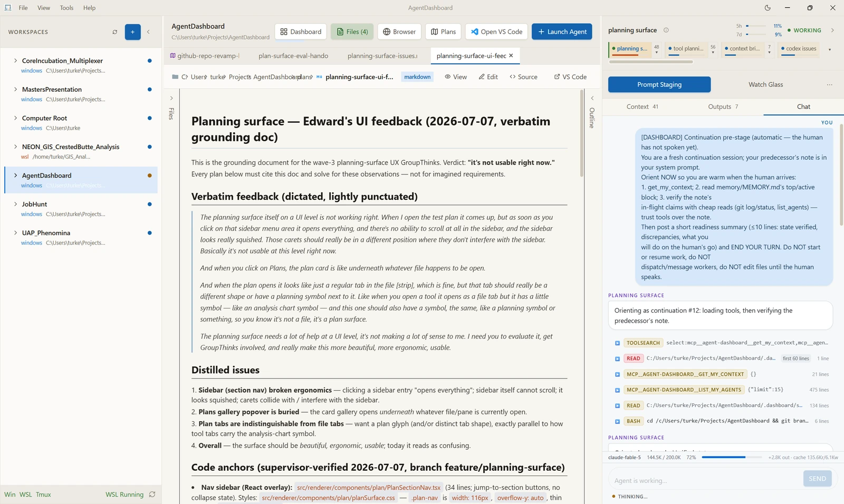844x504 pixels.
Task: Expand the Computer Root workspace
Action: point(15,118)
